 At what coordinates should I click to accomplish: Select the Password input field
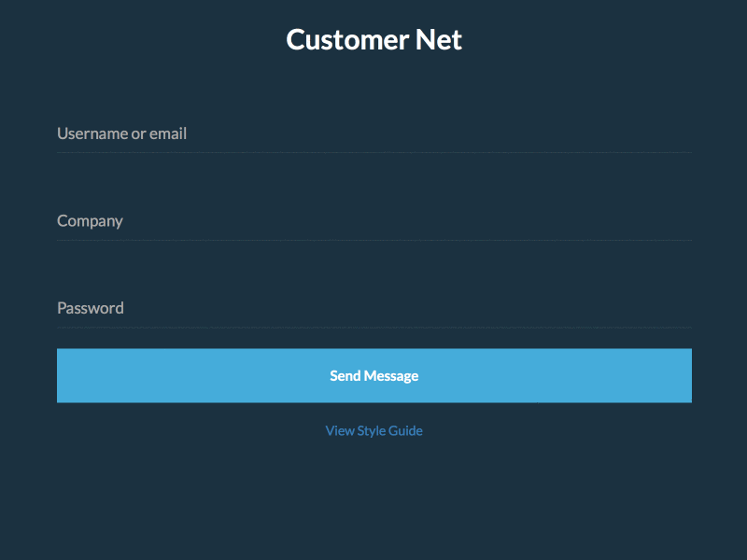(x=373, y=308)
